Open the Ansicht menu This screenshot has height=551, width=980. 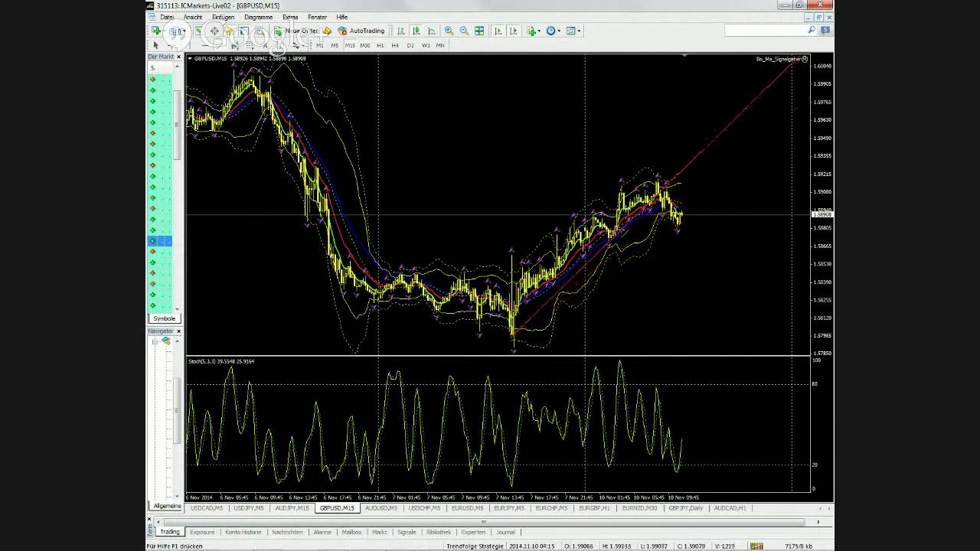(x=193, y=17)
